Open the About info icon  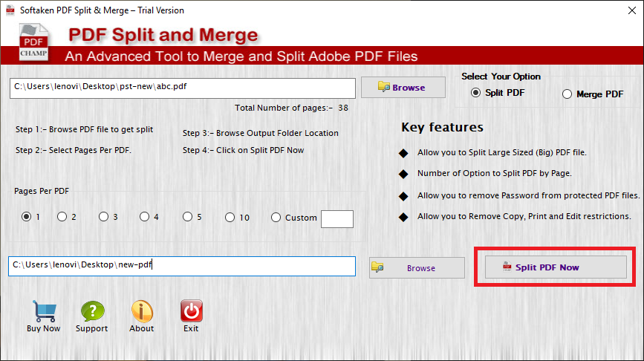[x=142, y=311]
